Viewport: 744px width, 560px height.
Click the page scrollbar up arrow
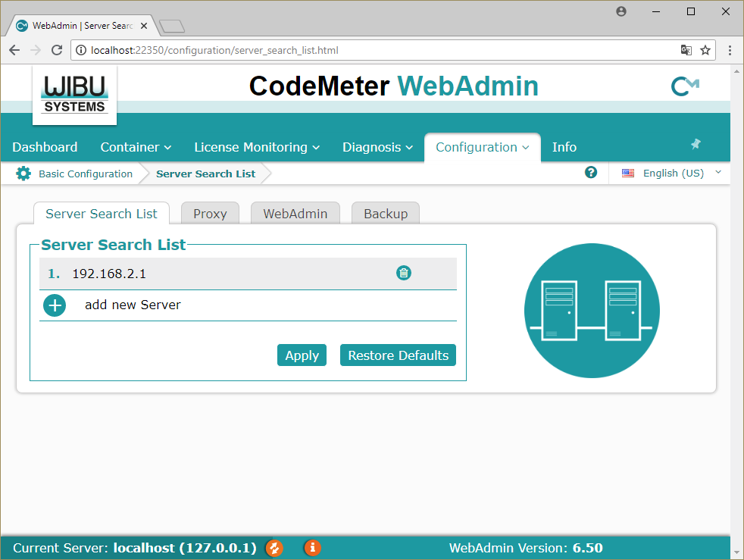[736, 71]
